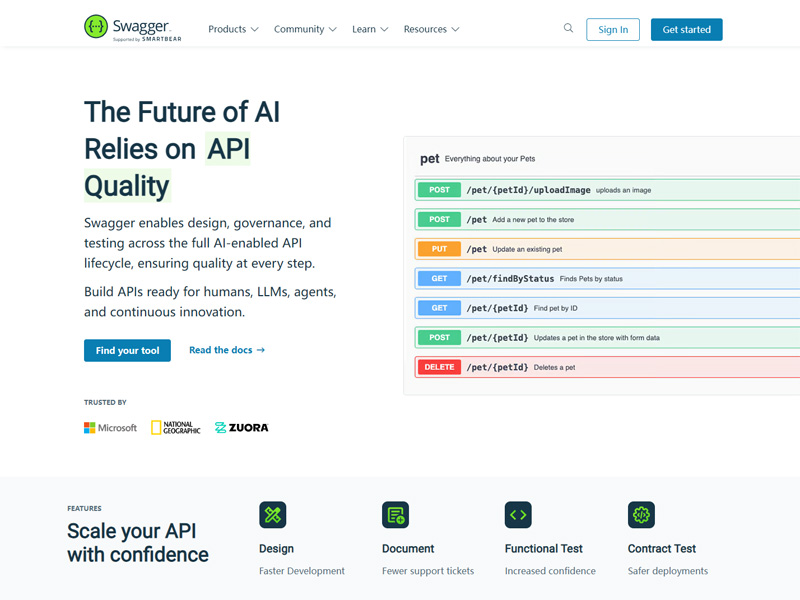
Task: Click the Zuora logo
Action: pos(242,428)
